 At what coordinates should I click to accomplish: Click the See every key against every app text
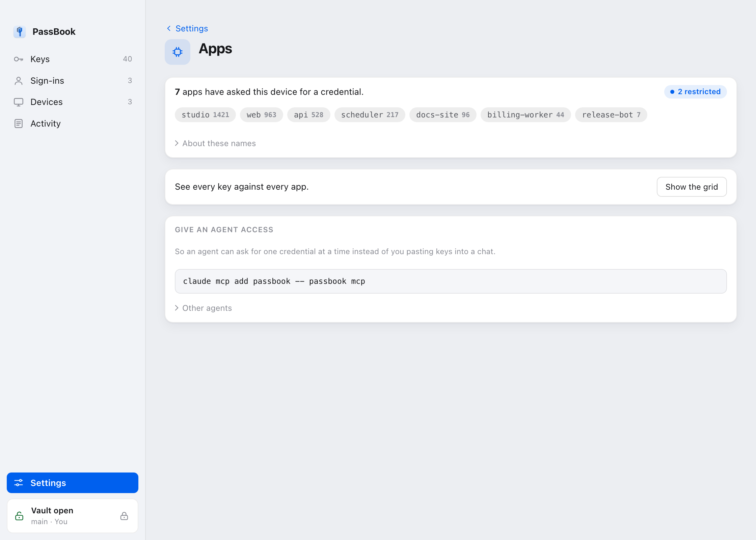click(x=242, y=187)
